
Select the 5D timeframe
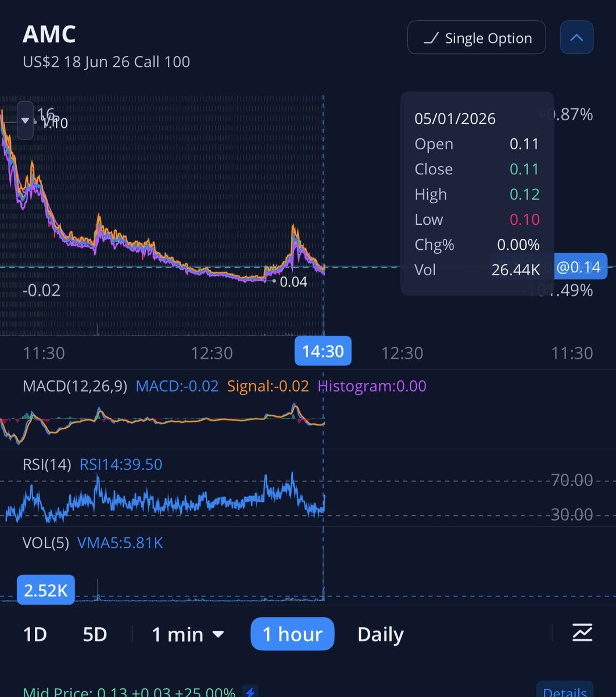95,634
